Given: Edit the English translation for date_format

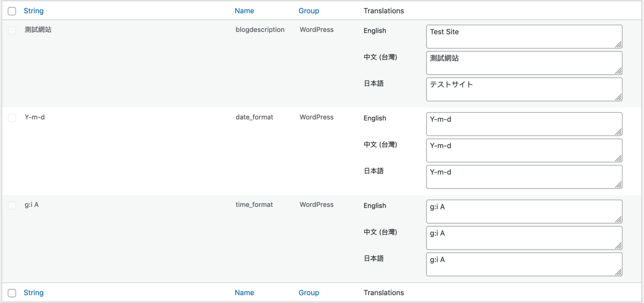Looking at the screenshot, I should pos(523,124).
